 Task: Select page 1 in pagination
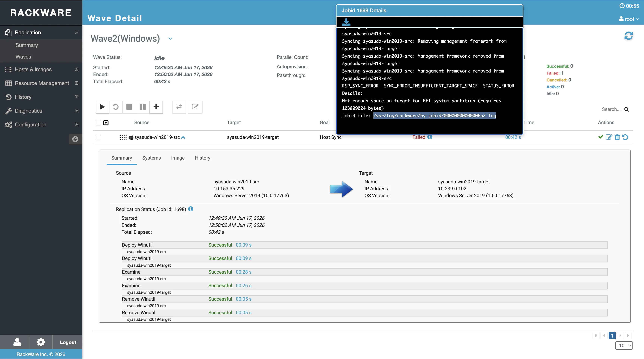tap(612, 336)
